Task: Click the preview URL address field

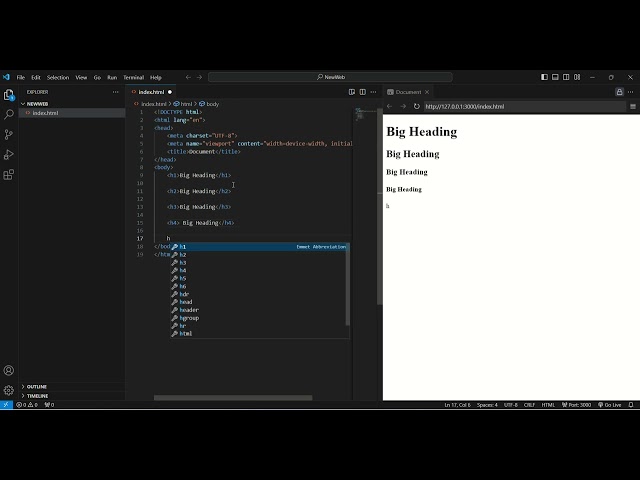Action: pos(524,107)
